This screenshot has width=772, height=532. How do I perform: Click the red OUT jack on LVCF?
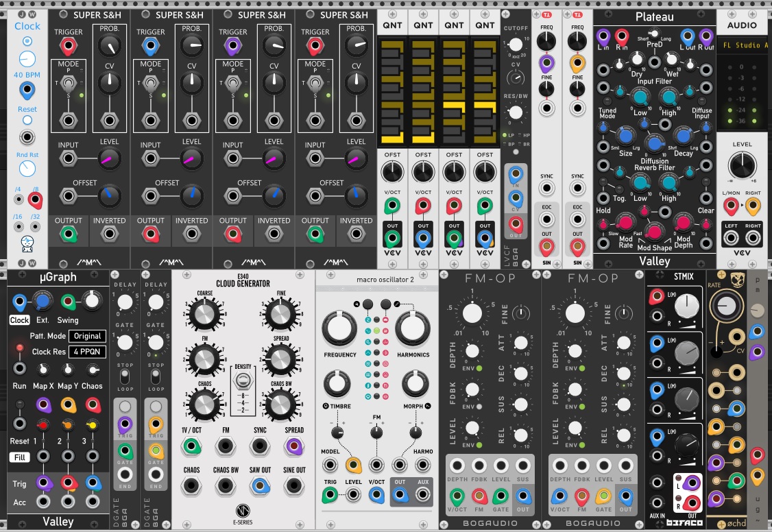point(516,224)
